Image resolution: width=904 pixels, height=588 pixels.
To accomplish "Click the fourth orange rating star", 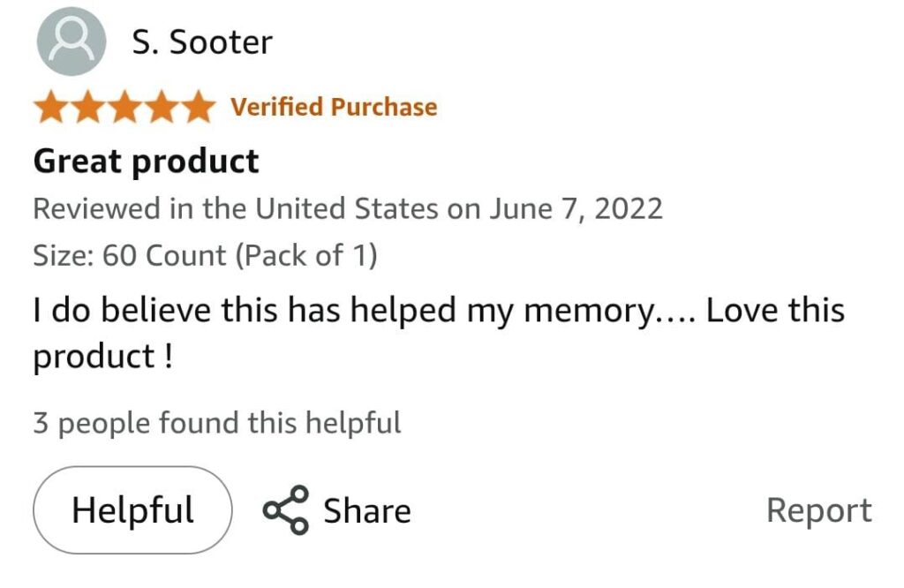I will click(x=160, y=108).
